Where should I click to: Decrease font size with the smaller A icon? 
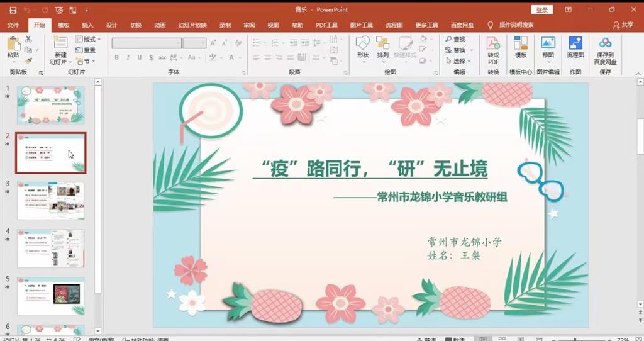pos(225,43)
